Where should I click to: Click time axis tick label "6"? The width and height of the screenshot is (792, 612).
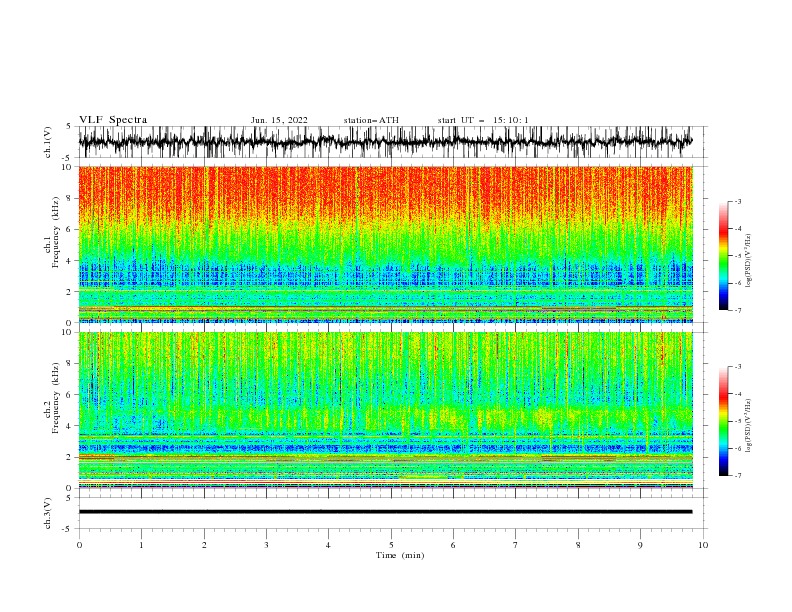click(453, 545)
